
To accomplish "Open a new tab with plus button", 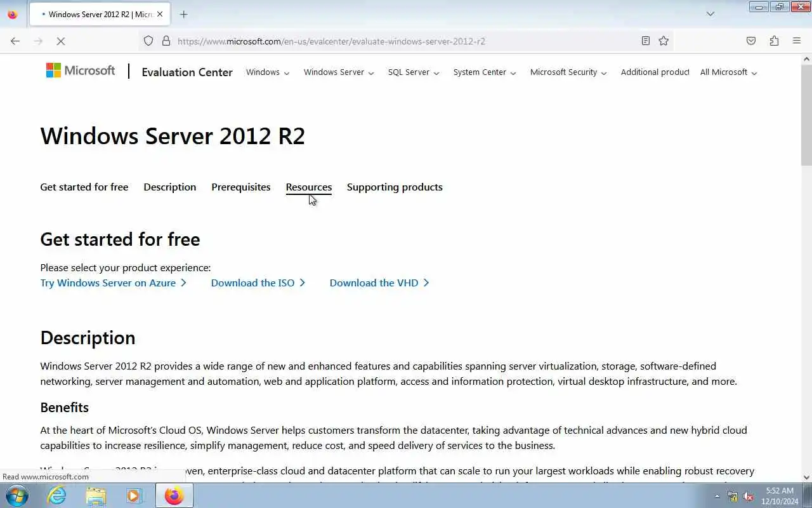I will click(184, 14).
